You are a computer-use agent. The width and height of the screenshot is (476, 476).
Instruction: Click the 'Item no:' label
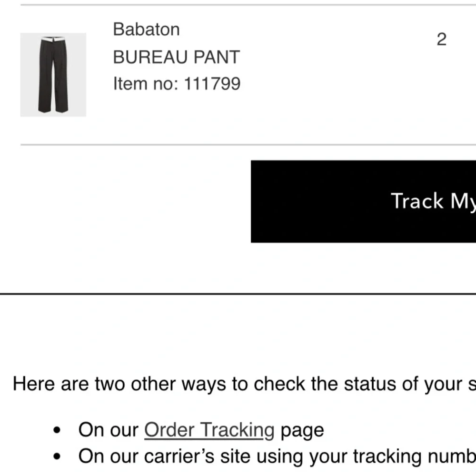tap(146, 84)
